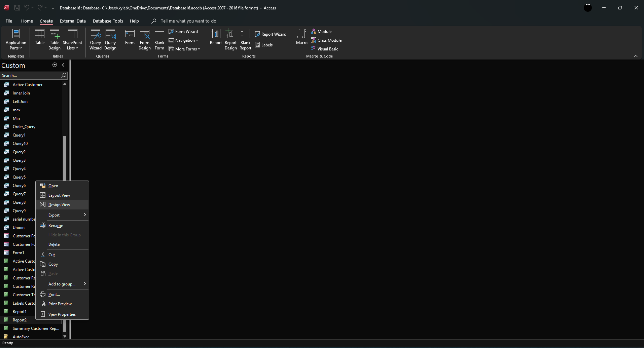Image resolution: width=644 pixels, height=348 pixels.
Task: Select Cut in the context menu
Action: click(62, 255)
